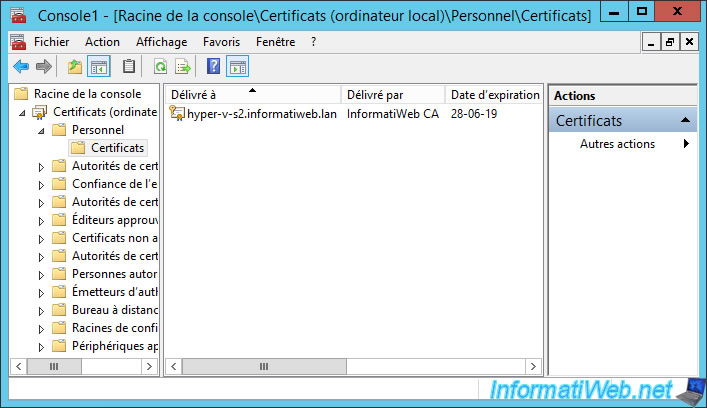Image resolution: width=707 pixels, height=408 pixels.
Task: Sort by the Délivré à column header
Action: click(252, 95)
